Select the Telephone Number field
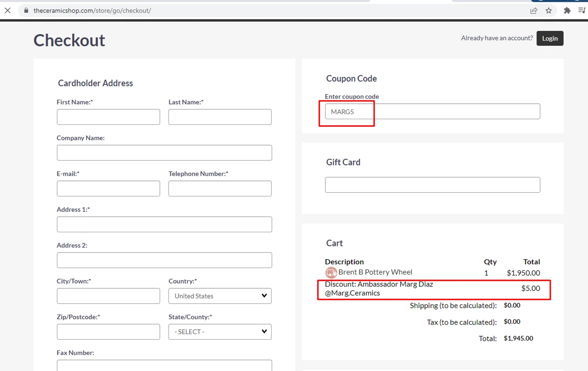Viewport: 588px width, 371px height. 220,189
